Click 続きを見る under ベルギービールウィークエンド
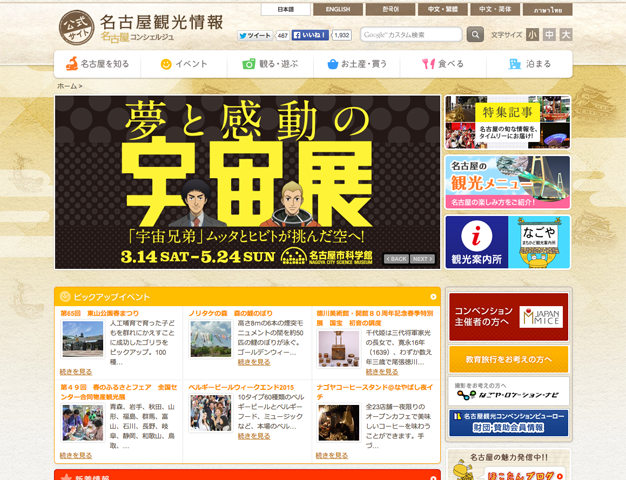The height and width of the screenshot is (480, 626). pos(254,436)
